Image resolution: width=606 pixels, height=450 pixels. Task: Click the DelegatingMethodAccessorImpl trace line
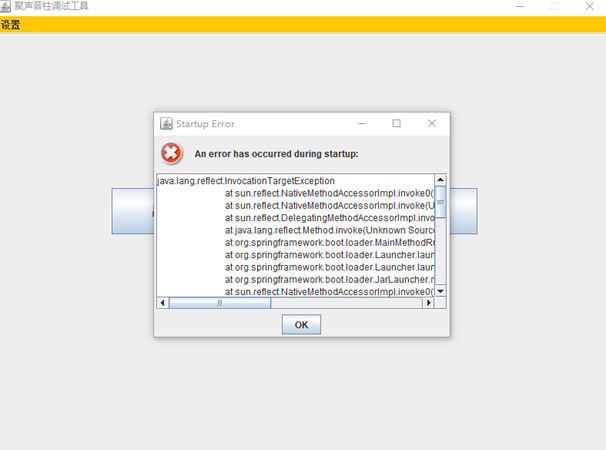tap(329, 218)
